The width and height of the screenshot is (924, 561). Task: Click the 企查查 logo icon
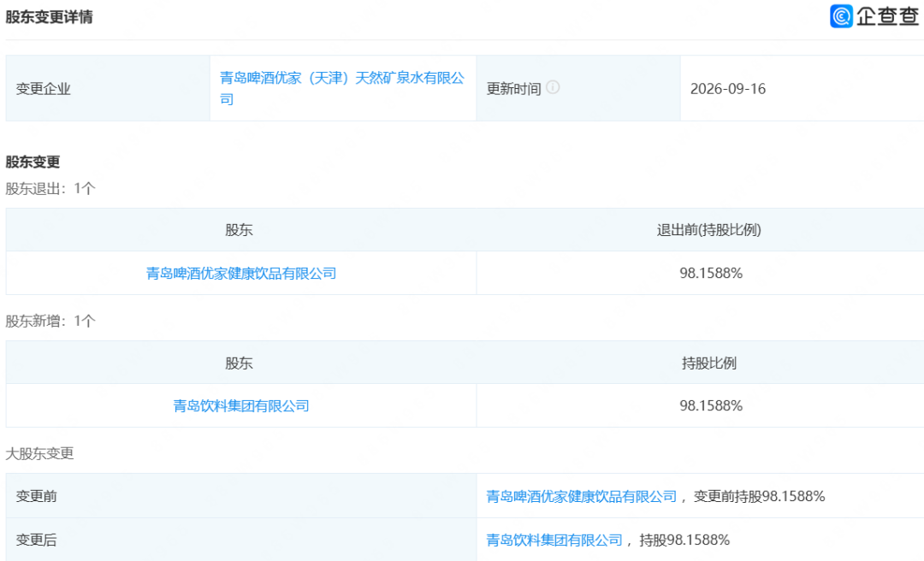tap(841, 16)
